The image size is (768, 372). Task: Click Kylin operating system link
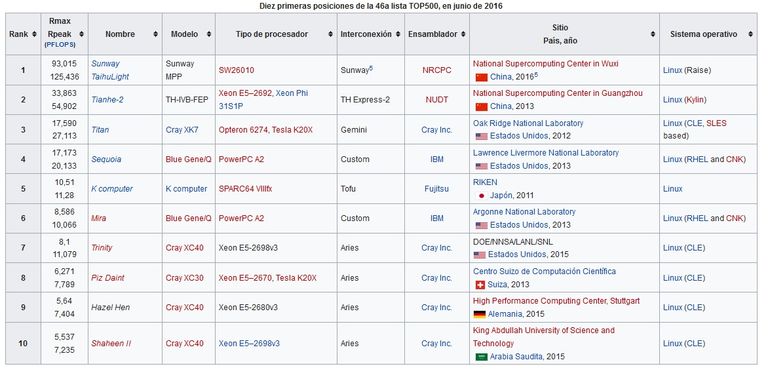(695, 100)
